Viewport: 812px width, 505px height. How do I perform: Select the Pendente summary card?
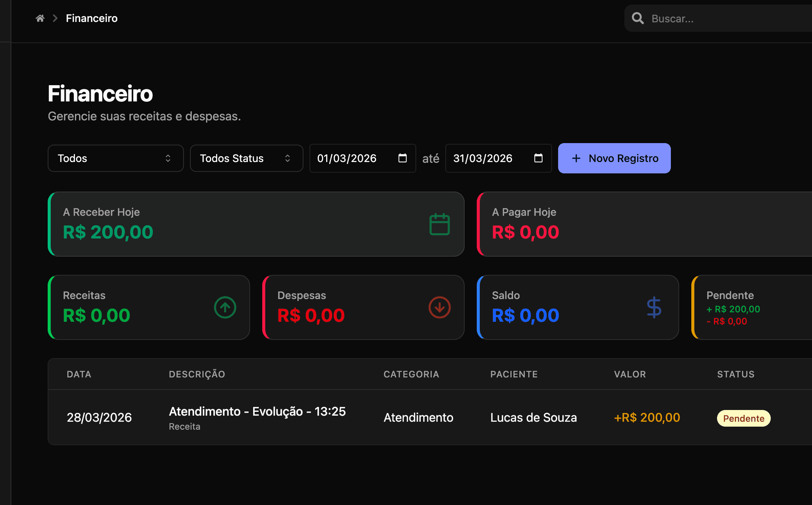coord(752,307)
